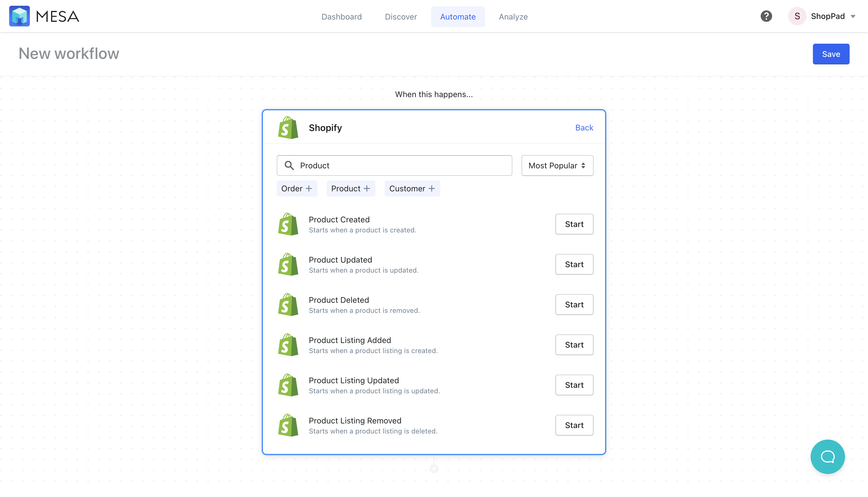The height and width of the screenshot is (497, 868).
Task: Start the Product Deleted trigger
Action: click(x=574, y=305)
